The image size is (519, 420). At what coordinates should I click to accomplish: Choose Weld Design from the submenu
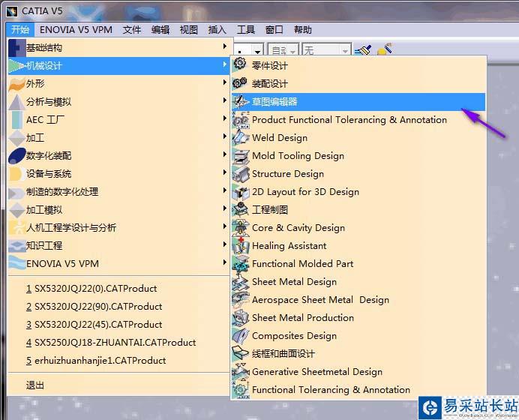pyautogui.click(x=358, y=138)
